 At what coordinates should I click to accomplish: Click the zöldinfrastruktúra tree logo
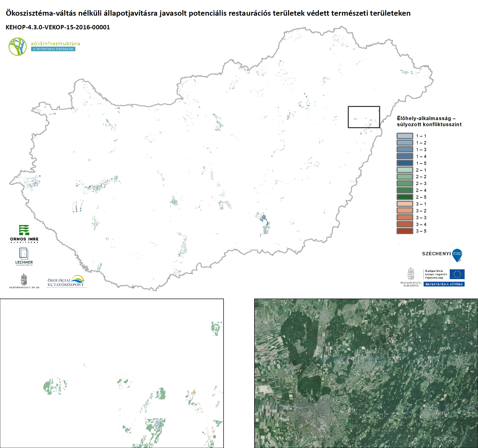tap(18, 47)
